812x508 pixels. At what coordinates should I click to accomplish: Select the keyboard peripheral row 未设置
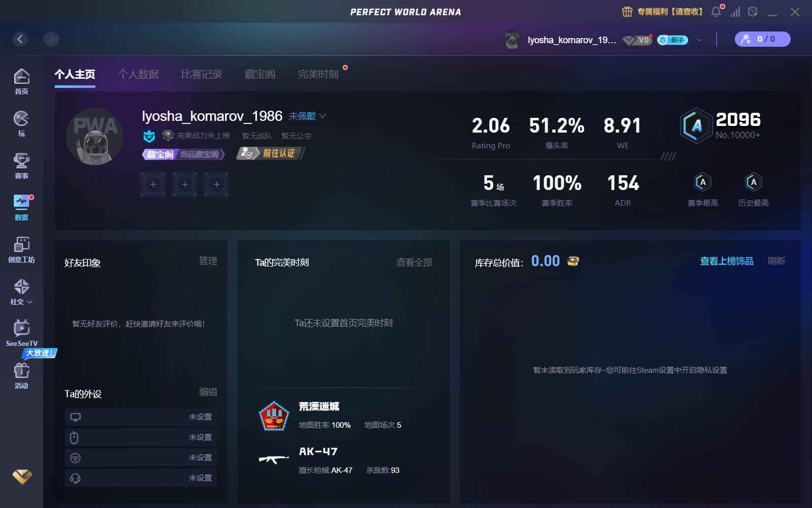(x=141, y=458)
